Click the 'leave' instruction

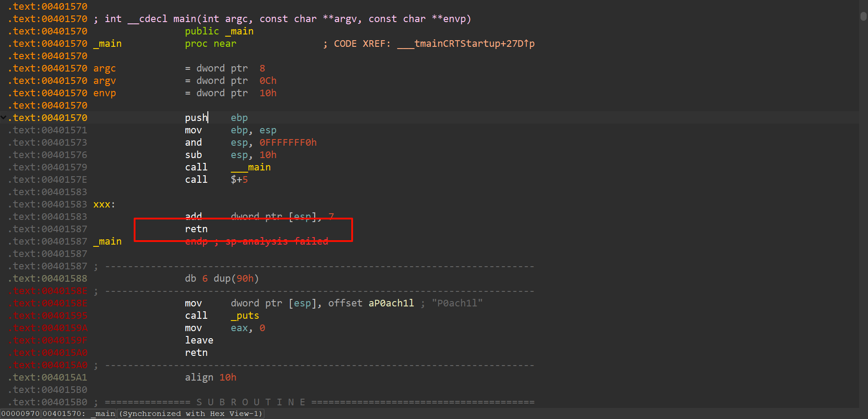[x=199, y=340]
